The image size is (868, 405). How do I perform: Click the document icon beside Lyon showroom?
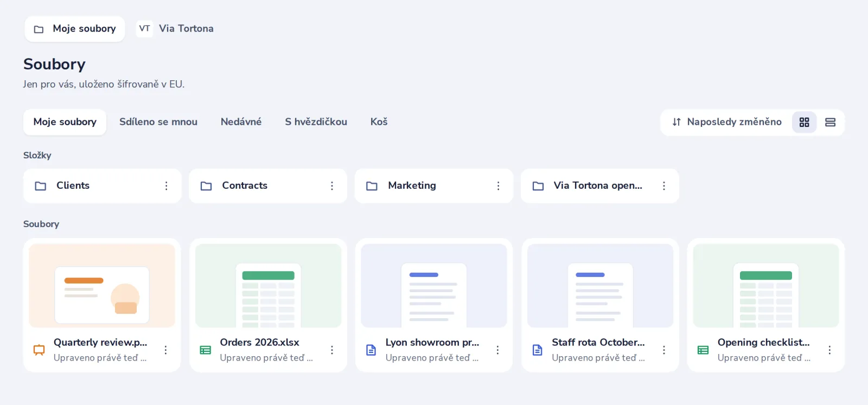(x=371, y=350)
